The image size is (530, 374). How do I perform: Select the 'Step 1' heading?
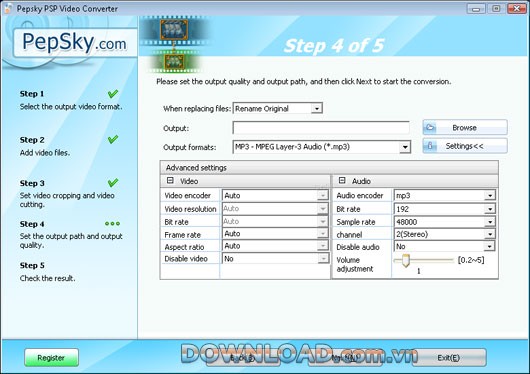(32, 94)
